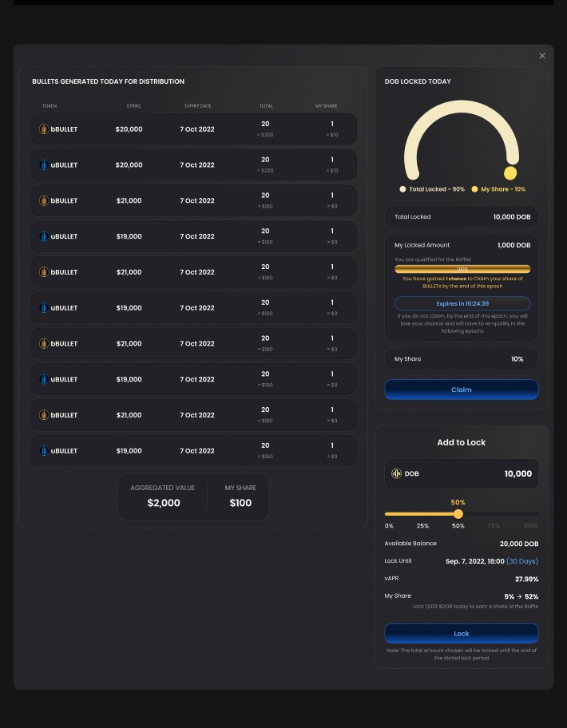Click the slider handle at 50%
This screenshot has width=567, height=728.
(458, 514)
